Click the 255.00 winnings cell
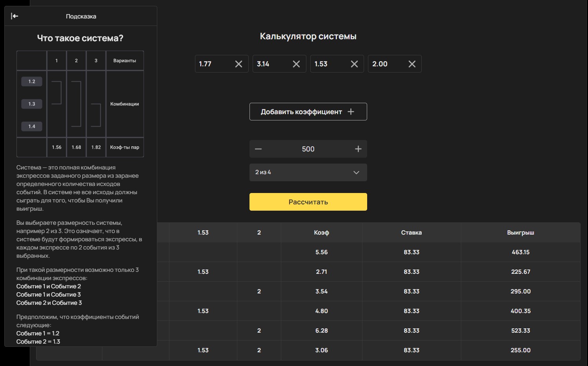 tap(521, 350)
